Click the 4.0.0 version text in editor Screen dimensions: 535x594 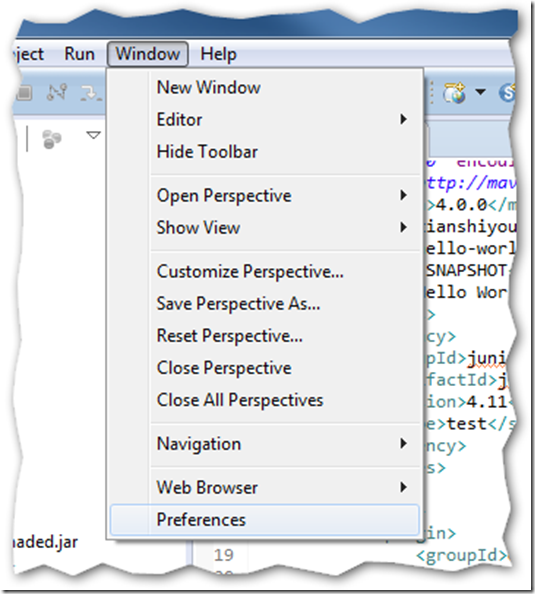point(461,205)
